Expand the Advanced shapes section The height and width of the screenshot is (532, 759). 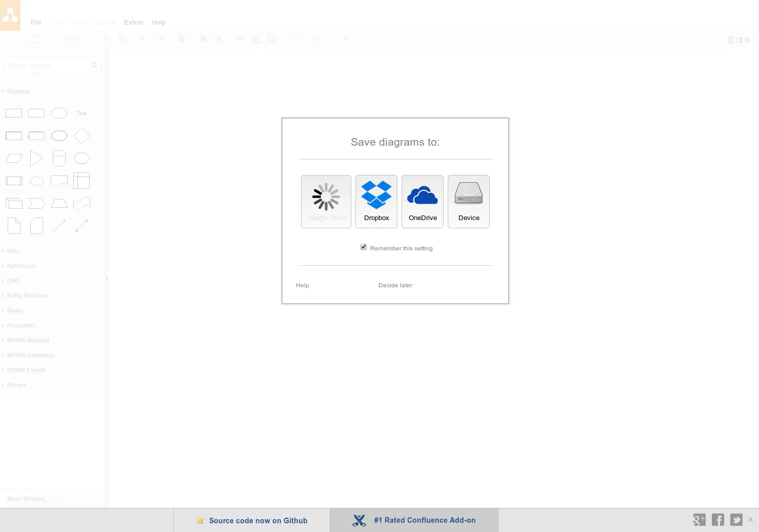point(21,266)
